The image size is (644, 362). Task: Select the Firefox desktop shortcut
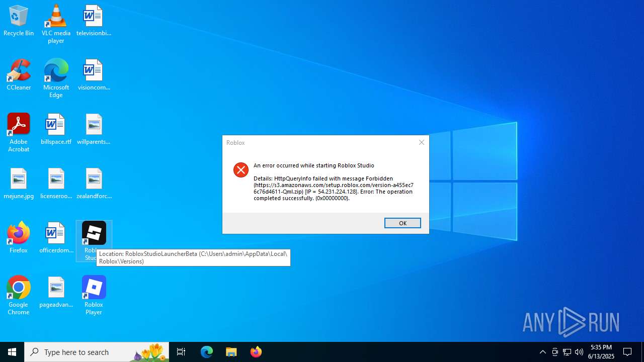19,238
